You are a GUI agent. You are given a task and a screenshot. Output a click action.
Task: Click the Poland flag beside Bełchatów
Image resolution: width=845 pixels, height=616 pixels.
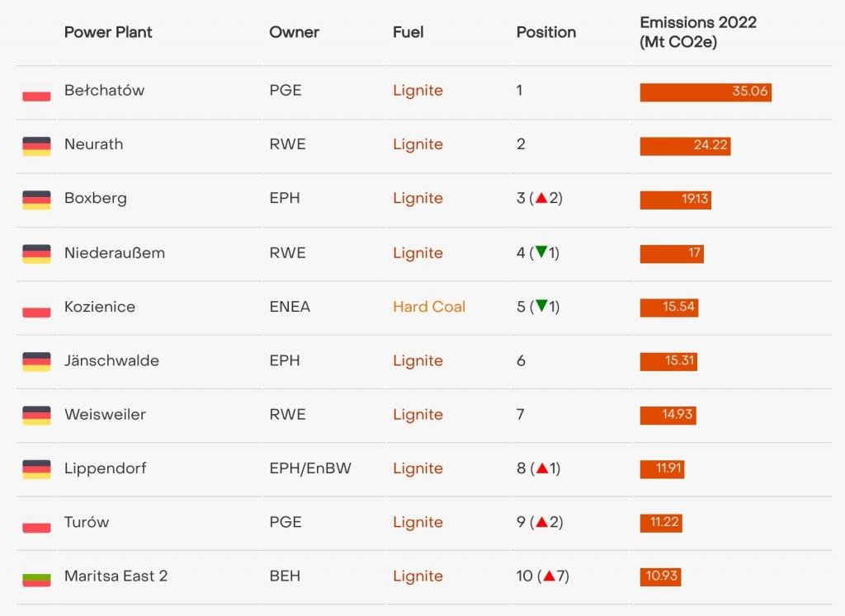point(36,92)
